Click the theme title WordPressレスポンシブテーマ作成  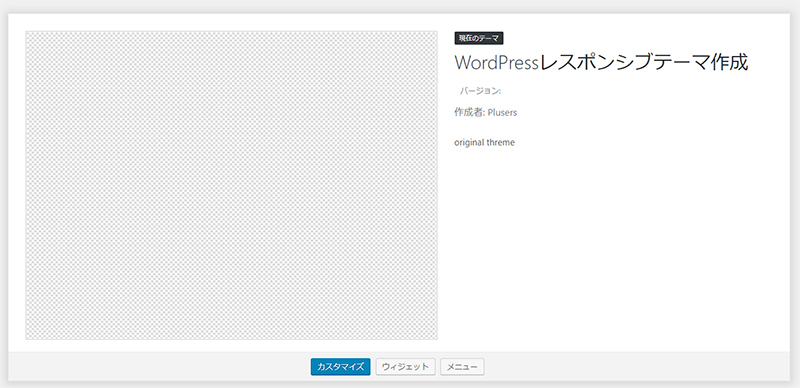601,63
